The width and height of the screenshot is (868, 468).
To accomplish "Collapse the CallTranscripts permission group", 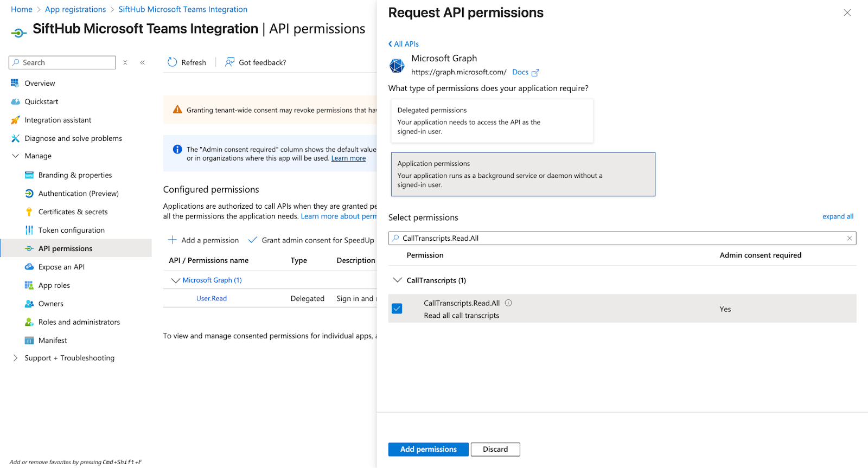I will point(398,280).
